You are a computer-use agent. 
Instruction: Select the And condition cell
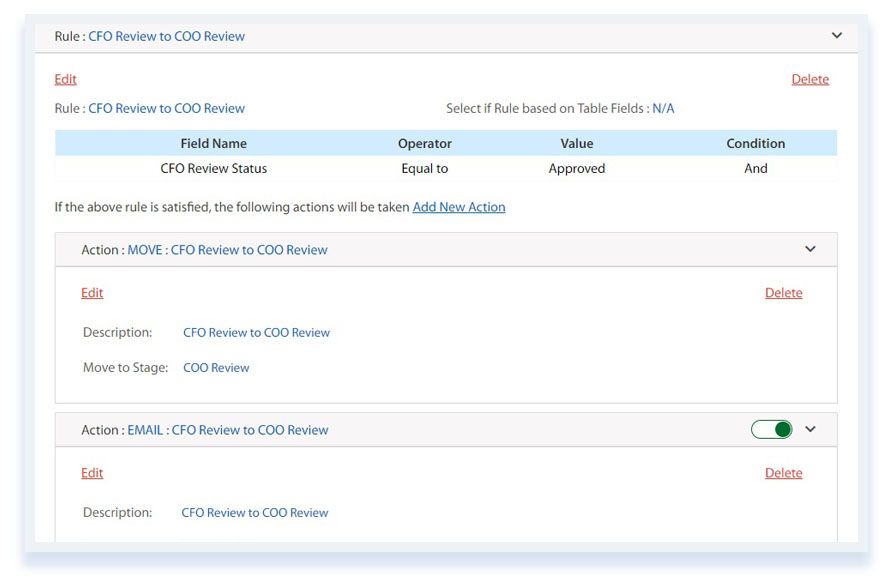755,168
